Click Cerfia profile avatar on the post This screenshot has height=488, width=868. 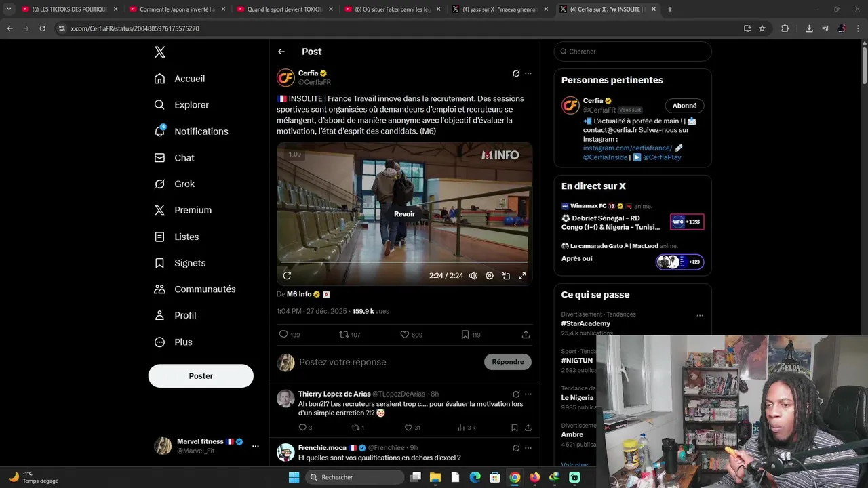pyautogui.click(x=285, y=78)
